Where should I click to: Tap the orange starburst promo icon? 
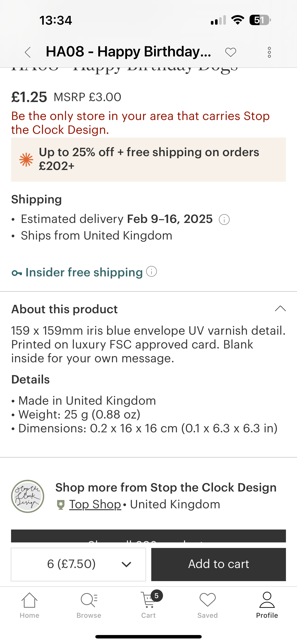point(26,159)
